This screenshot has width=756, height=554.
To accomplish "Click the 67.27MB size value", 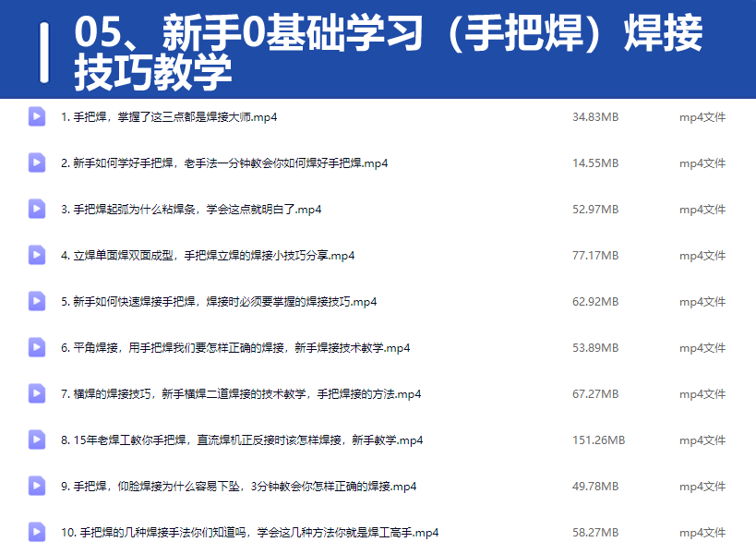I will (595, 394).
